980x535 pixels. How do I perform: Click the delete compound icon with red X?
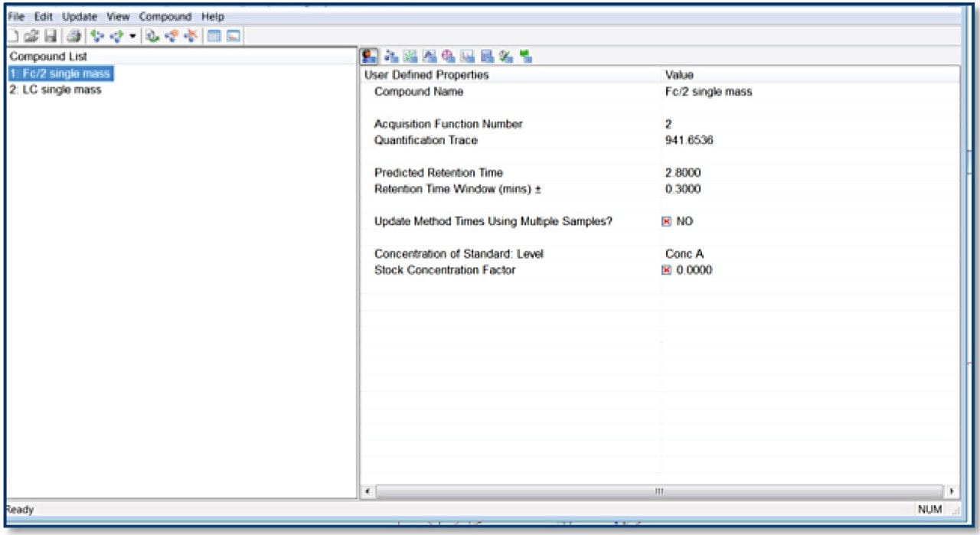[x=191, y=36]
